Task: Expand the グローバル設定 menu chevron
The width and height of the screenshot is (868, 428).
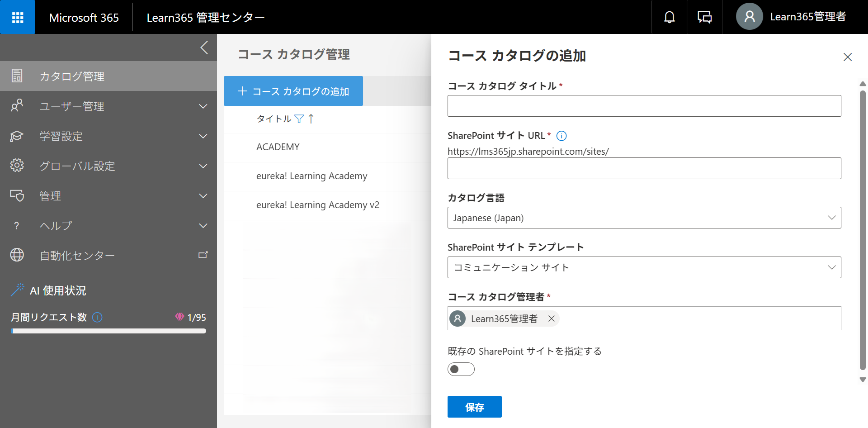Action: pos(203,166)
